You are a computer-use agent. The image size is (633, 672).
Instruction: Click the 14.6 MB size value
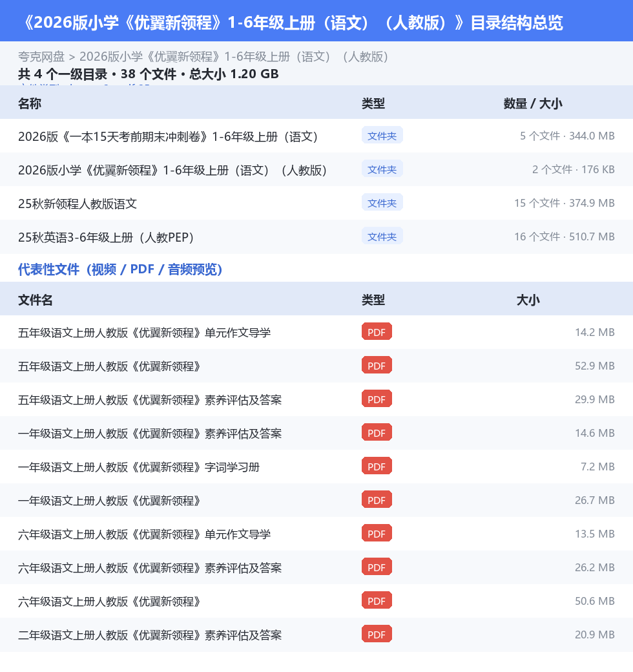[x=594, y=433]
